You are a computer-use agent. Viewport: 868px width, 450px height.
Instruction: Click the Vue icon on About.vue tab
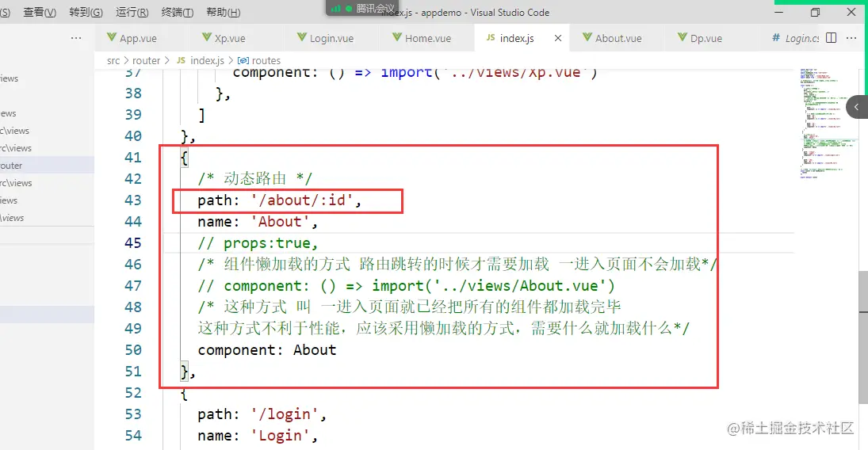coord(587,37)
